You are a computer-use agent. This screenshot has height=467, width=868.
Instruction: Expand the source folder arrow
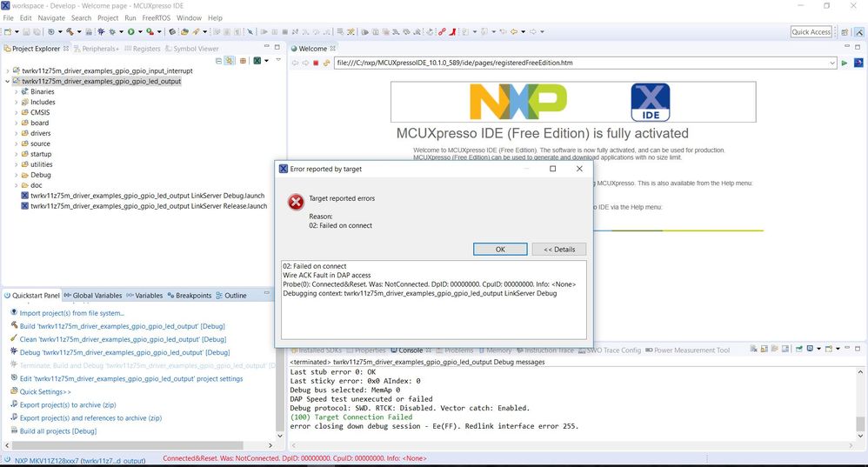[x=16, y=143]
